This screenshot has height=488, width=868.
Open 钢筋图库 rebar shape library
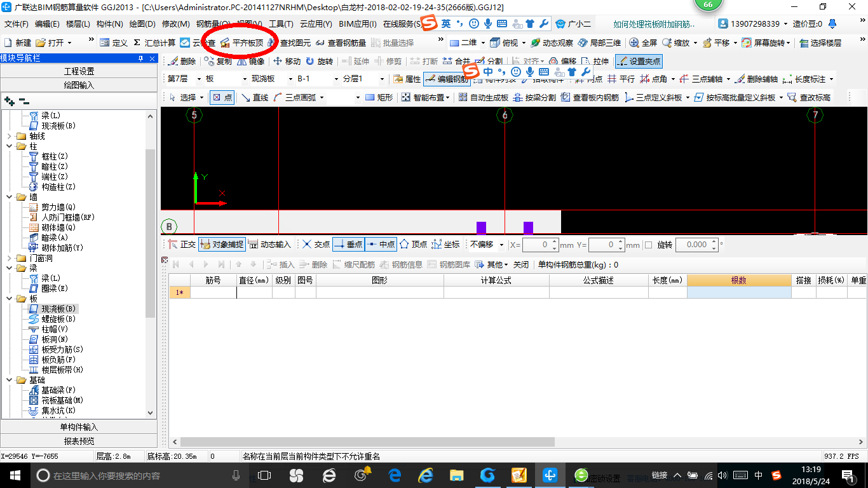tap(449, 264)
